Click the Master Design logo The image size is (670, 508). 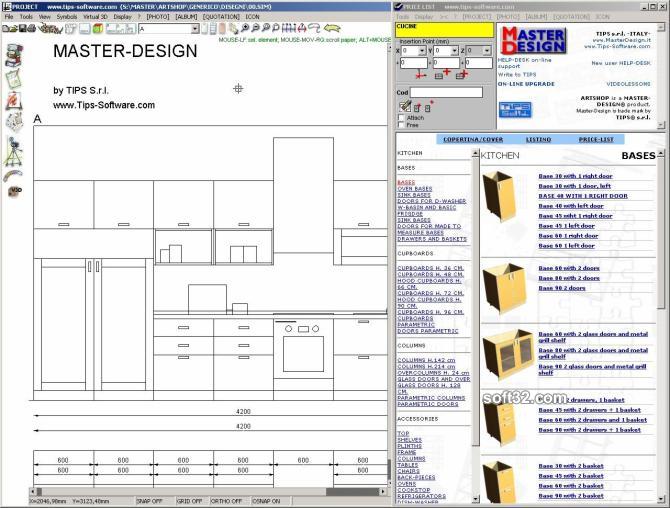533,41
